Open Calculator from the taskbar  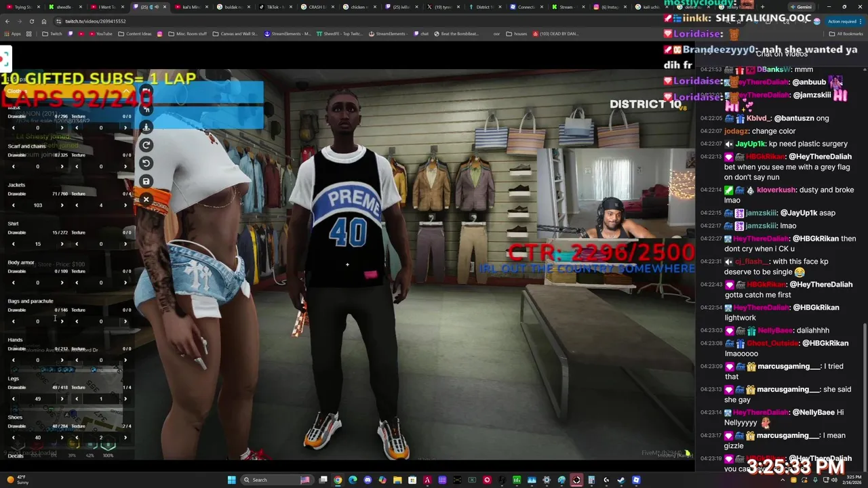591,480
